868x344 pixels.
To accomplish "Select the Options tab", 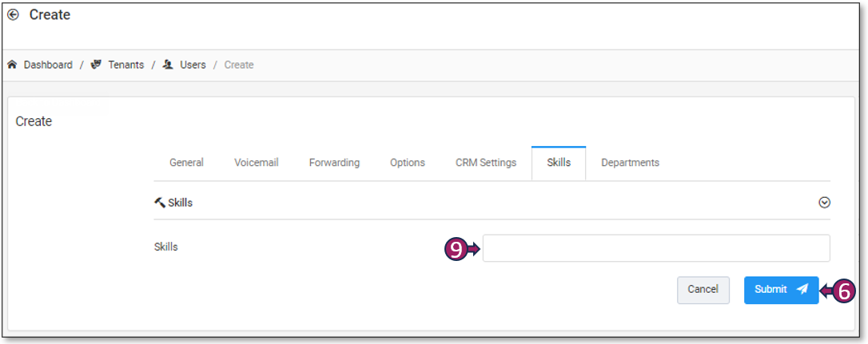I will 408,163.
